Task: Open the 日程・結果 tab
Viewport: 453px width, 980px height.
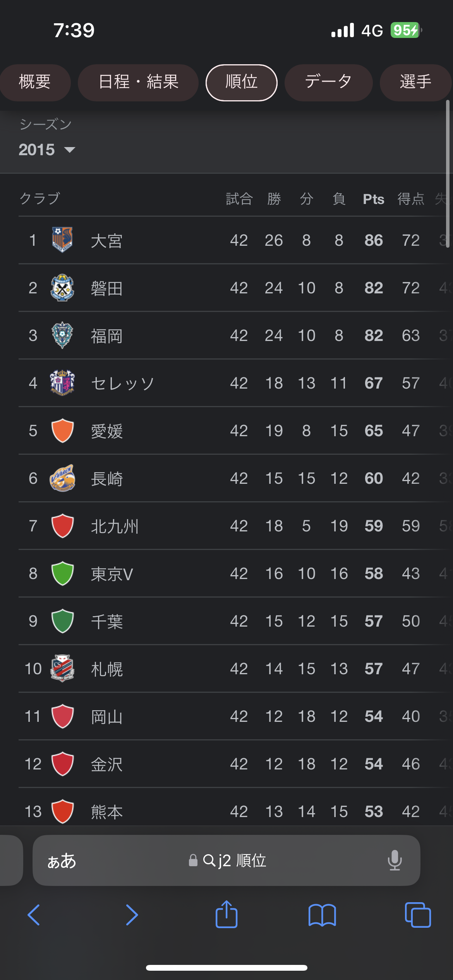Action: coord(138,82)
